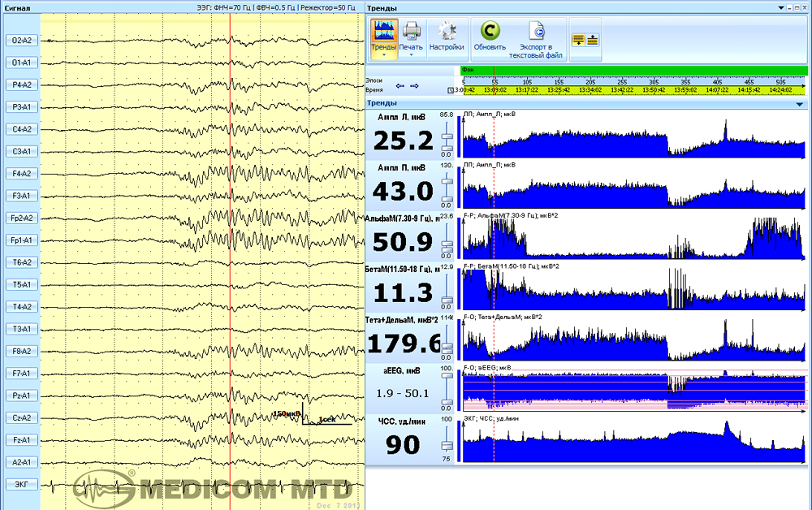Select the ЭКГ channel label
The width and height of the screenshot is (812, 510).
pyautogui.click(x=22, y=485)
